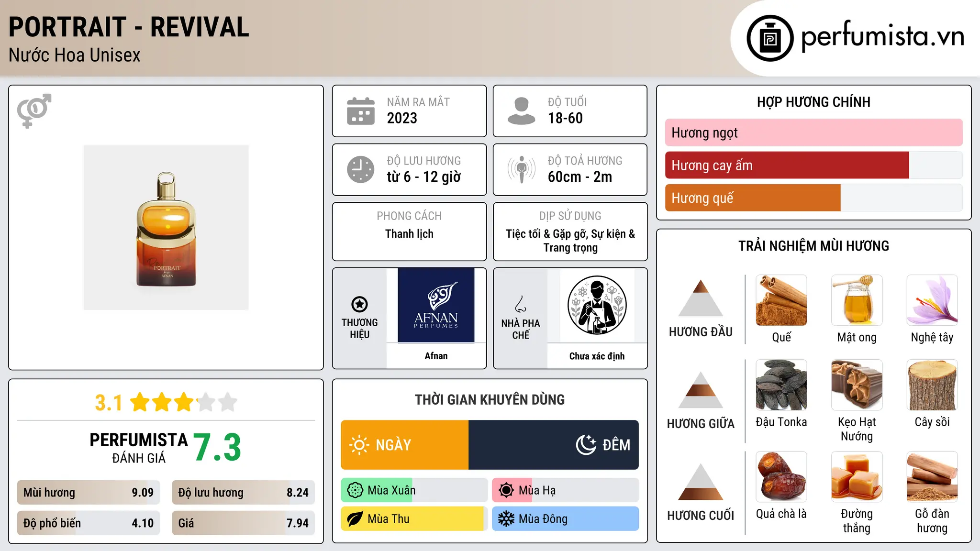Click the perfumer illustration icon
980x551 pixels.
tap(597, 305)
